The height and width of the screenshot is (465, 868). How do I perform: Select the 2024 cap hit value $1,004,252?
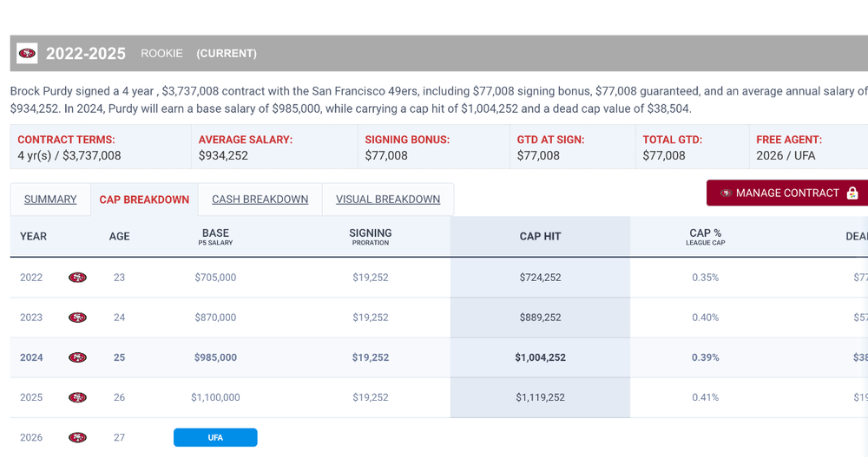pos(540,357)
